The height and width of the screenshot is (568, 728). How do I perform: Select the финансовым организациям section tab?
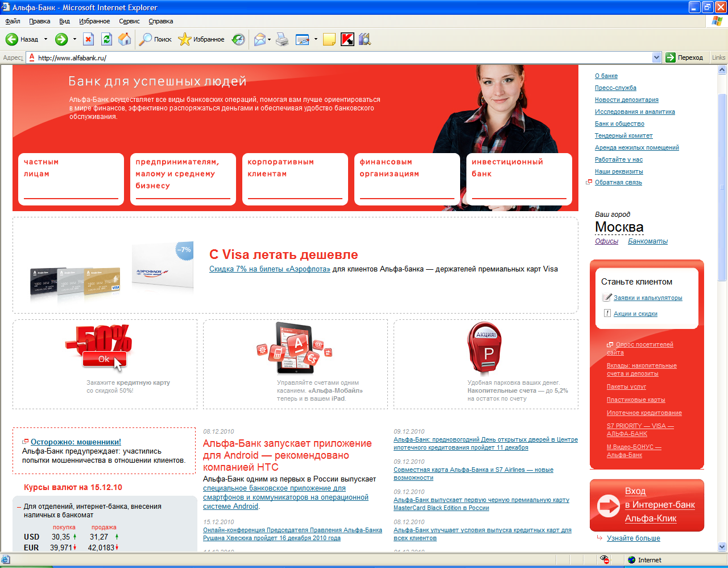tap(407, 179)
